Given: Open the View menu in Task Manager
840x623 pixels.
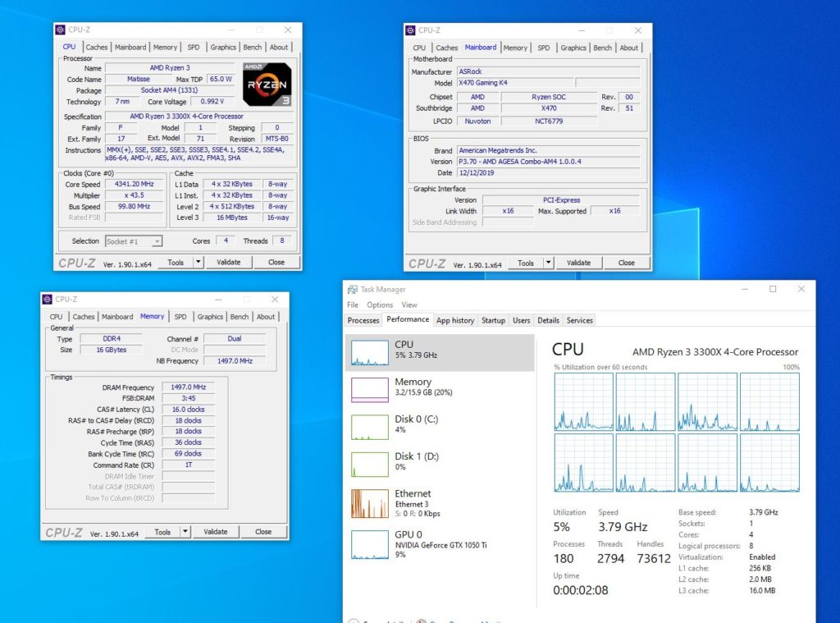Looking at the screenshot, I should click(x=409, y=305).
